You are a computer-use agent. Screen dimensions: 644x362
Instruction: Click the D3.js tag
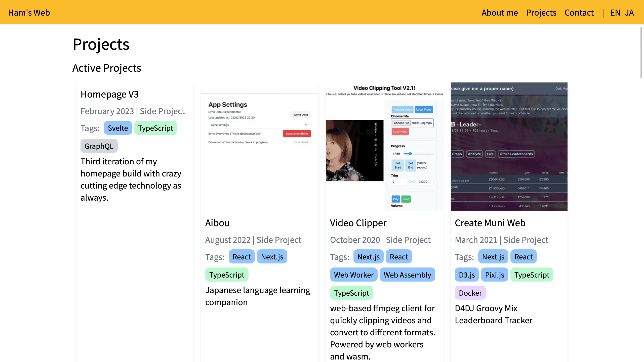pos(467,275)
